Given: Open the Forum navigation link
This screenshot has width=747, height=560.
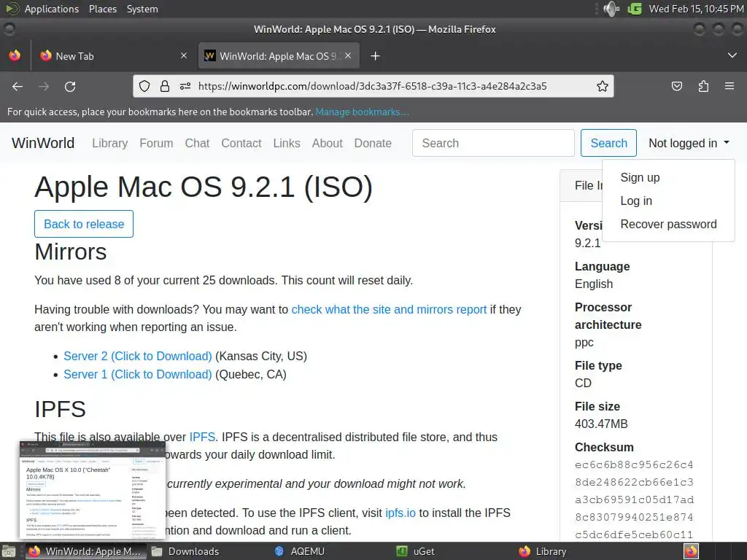Looking at the screenshot, I should coord(156,144).
